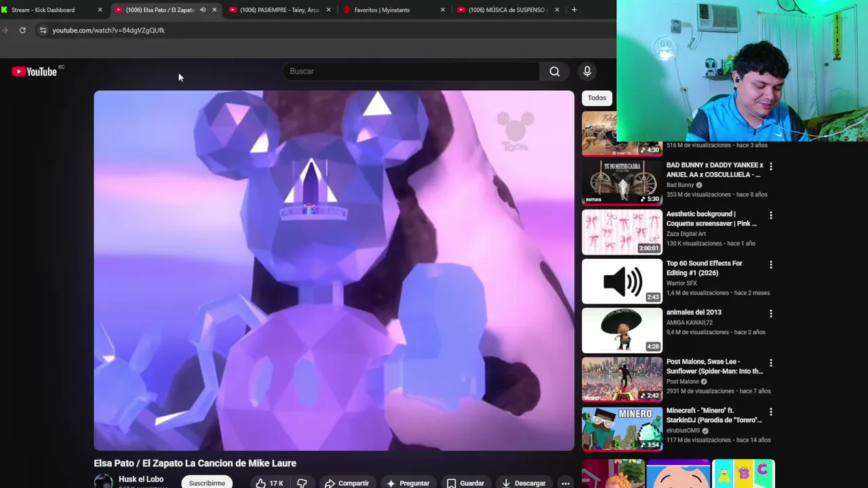Viewport: 868px width, 488px height.
Task: Open BAD BUNNY x DADDY YANKEE thumbnail
Action: (622, 182)
